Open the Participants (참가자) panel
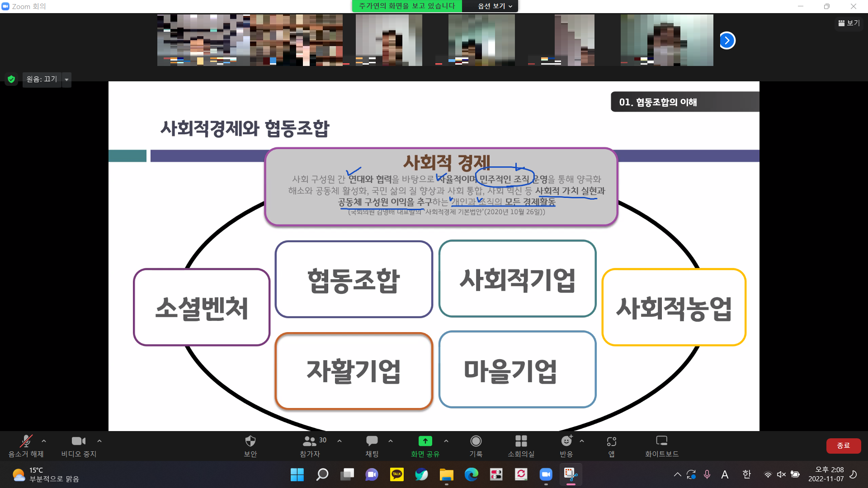The width and height of the screenshot is (868, 488). (x=310, y=446)
